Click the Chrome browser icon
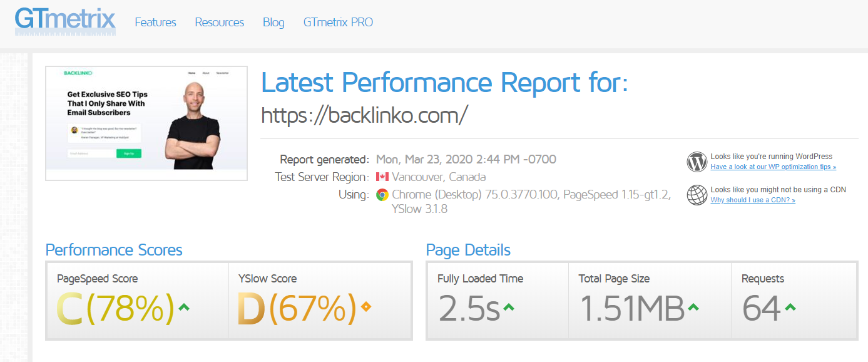Viewport: 868px width, 362px height. [x=382, y=195]
